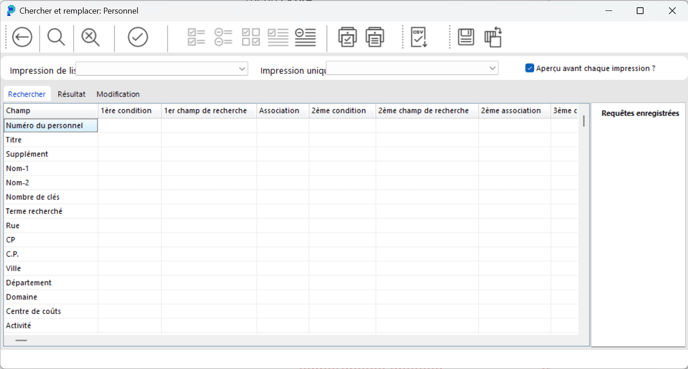The height and width of the screenshot is (369, 688).
Task: Uncheck Aperçu avant chaque impression checkbox
Action: point(530,68)
